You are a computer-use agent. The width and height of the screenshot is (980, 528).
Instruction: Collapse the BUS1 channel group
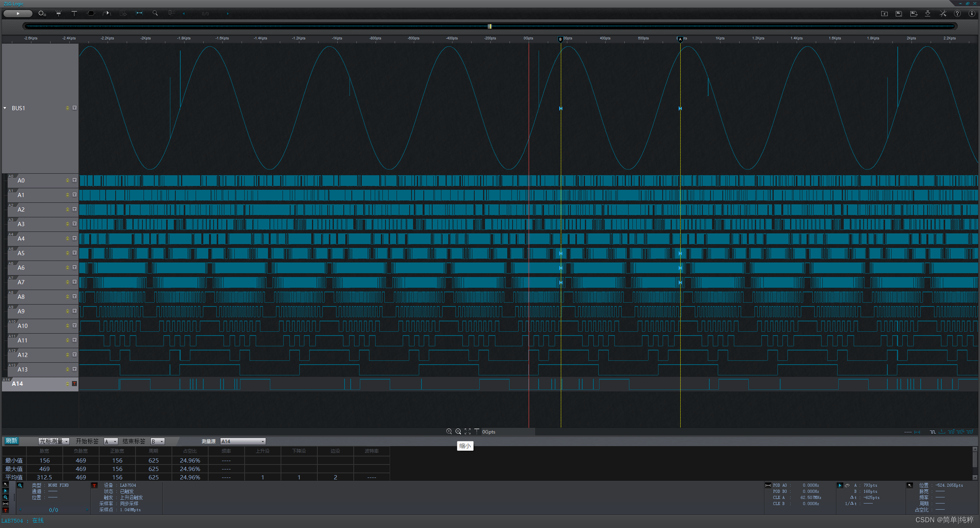click(x=5, y=108)
